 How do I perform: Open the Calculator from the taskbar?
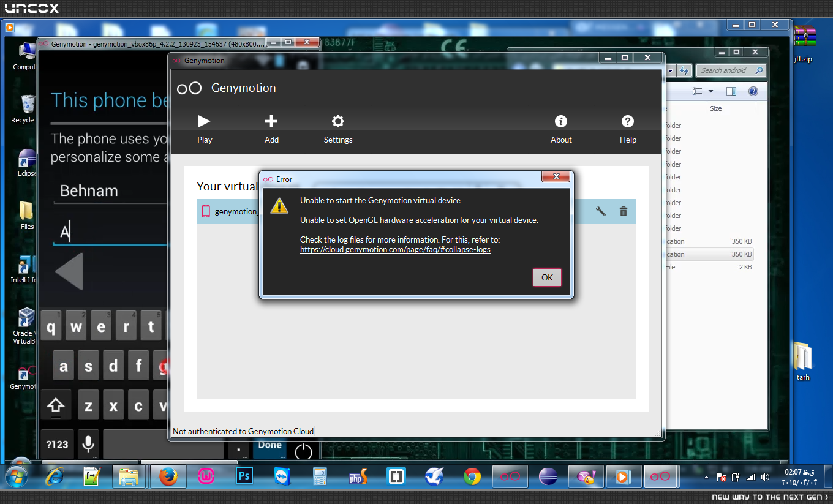tap(320, 476)
